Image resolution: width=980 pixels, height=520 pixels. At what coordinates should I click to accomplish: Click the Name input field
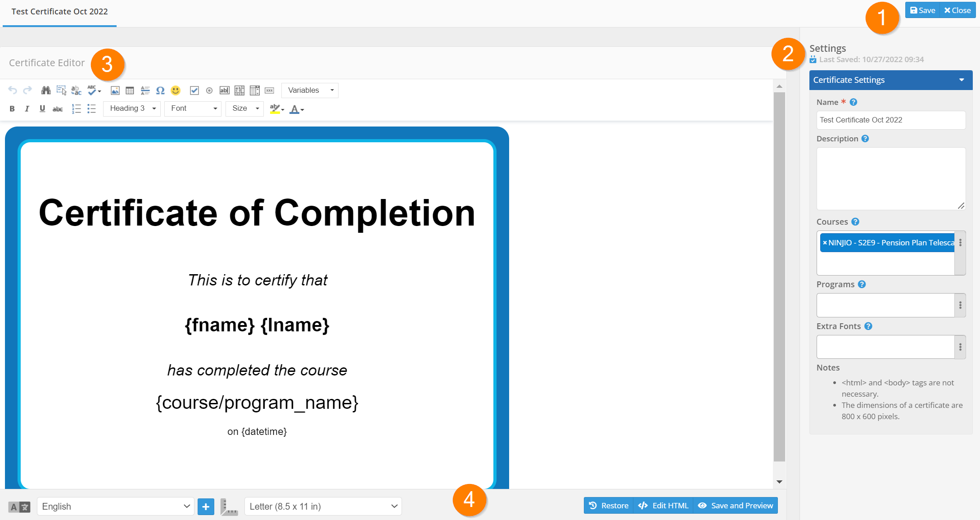tap(891, 120)
